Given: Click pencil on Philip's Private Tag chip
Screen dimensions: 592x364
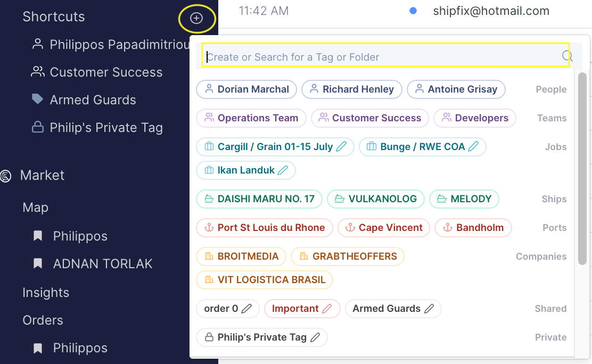Looking at the screenshot, I should pos(315,337).
